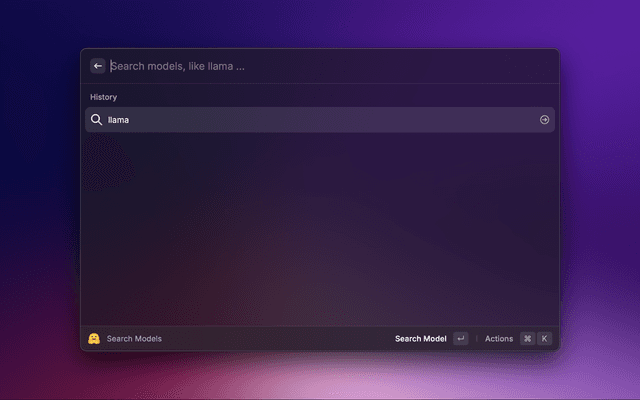Focus the Search models input field
The width and height of the screenshot is (640, 400).
pyautogui.click(x=300, y=66)
